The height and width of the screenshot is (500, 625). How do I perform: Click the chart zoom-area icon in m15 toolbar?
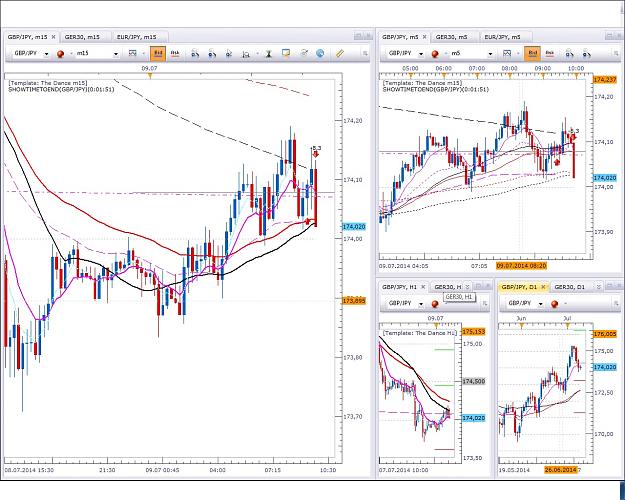(246, 53)
